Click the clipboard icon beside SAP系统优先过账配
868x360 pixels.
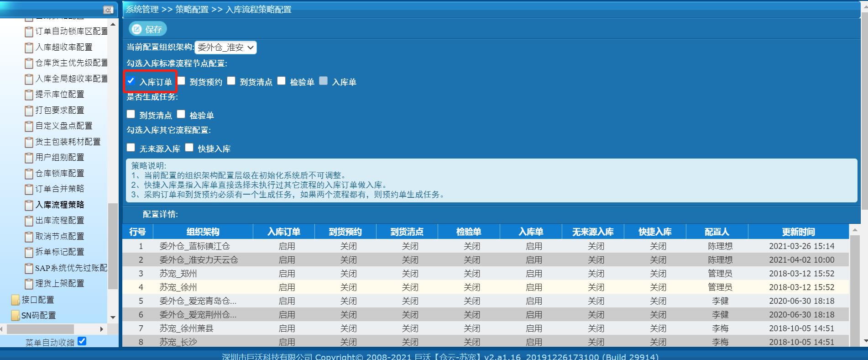coord(29,268)
